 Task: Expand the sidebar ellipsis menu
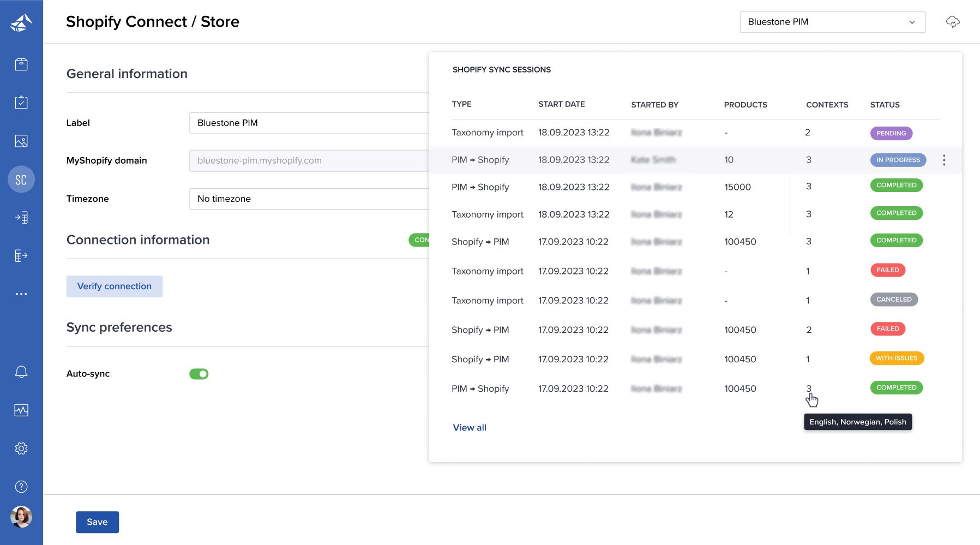21,294
